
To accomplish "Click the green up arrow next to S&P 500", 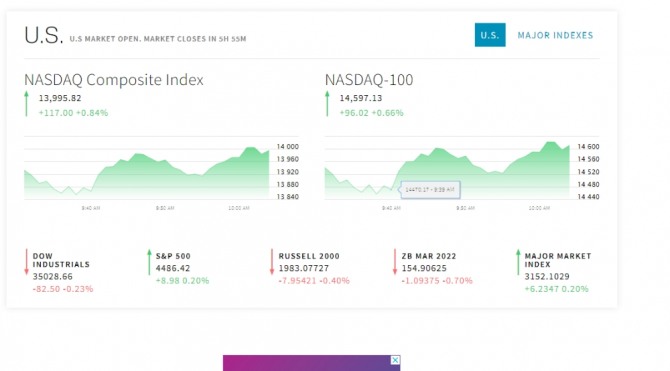I will point(149,262).
